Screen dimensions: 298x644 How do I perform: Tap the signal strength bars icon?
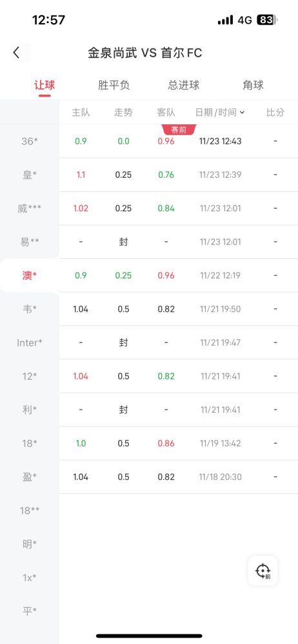pos(225,20)
